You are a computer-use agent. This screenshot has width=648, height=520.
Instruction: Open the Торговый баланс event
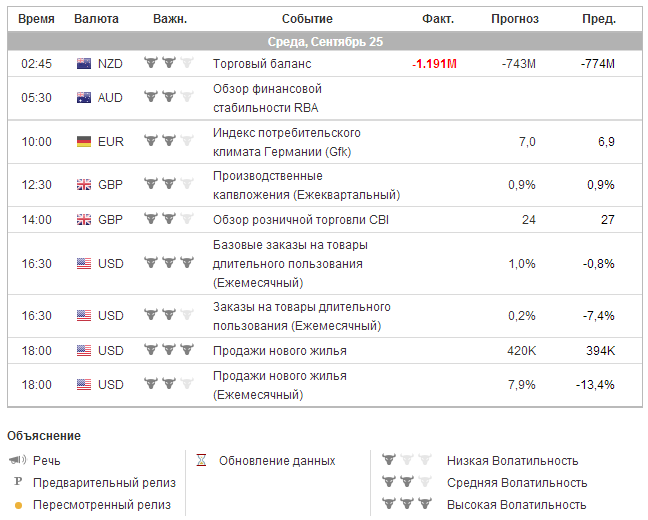point(262,64)
